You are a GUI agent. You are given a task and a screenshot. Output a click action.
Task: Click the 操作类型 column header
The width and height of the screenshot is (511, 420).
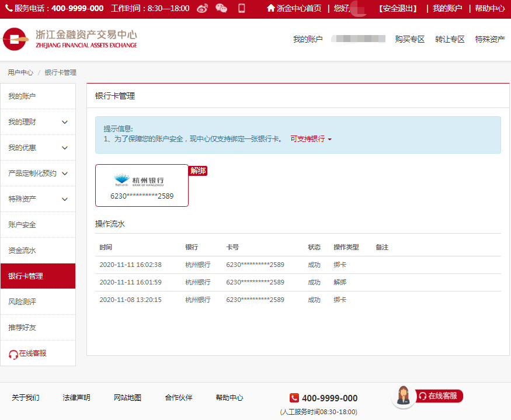pyautogui.click(x=346, y=247)
